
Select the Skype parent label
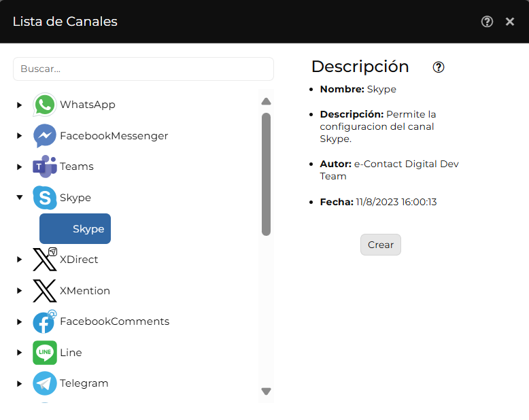point(75,198)
